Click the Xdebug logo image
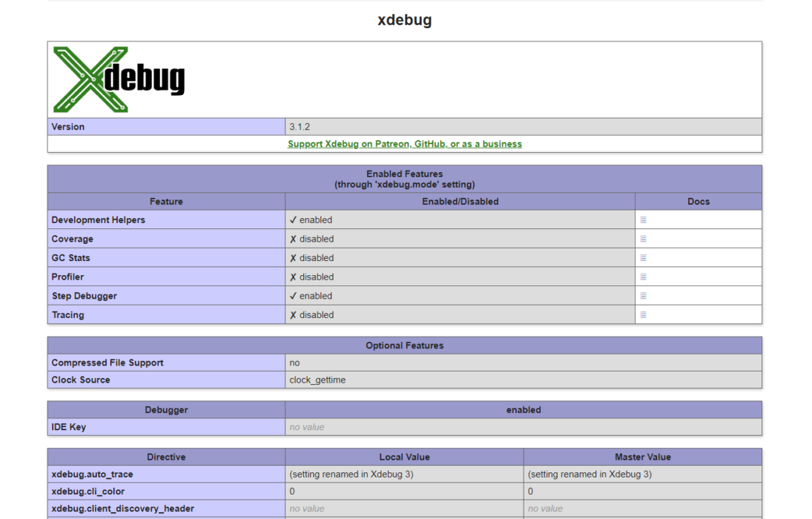The image size is (812, 519). 119,79
